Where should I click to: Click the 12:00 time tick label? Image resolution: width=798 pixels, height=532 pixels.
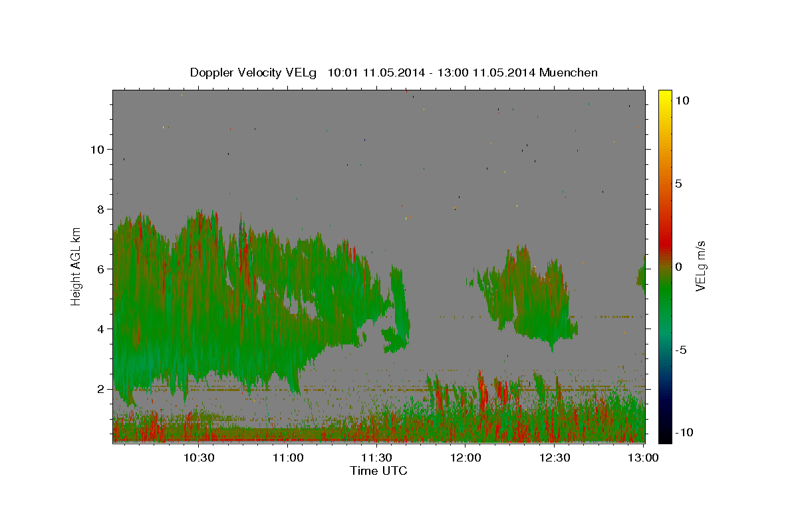[466, 458]
